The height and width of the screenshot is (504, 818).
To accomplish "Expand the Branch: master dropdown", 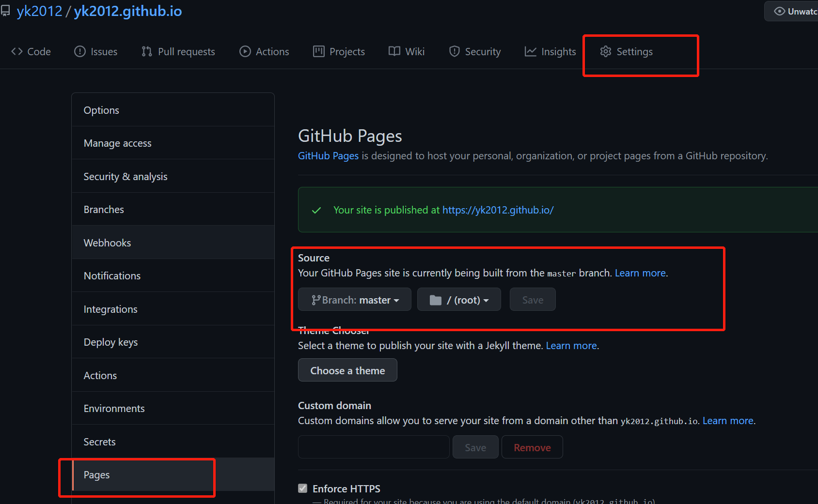I will 355,300.
